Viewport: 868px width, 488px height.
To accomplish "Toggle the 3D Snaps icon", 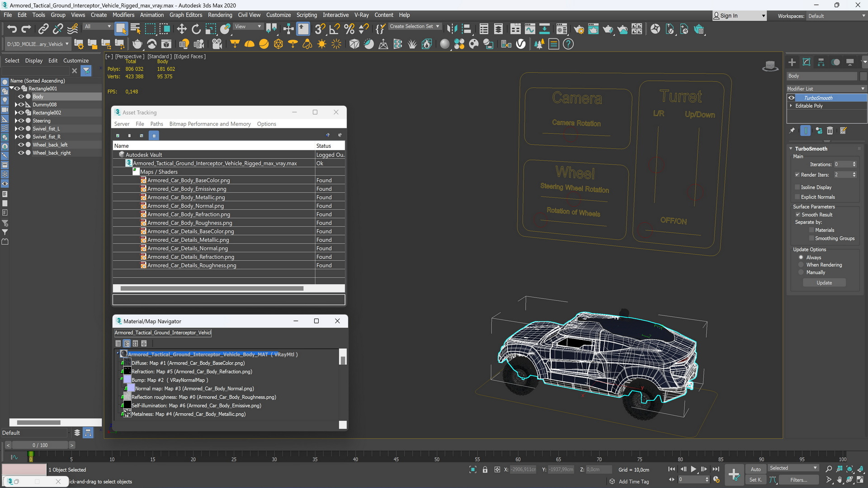I will (x=320, y=29).
